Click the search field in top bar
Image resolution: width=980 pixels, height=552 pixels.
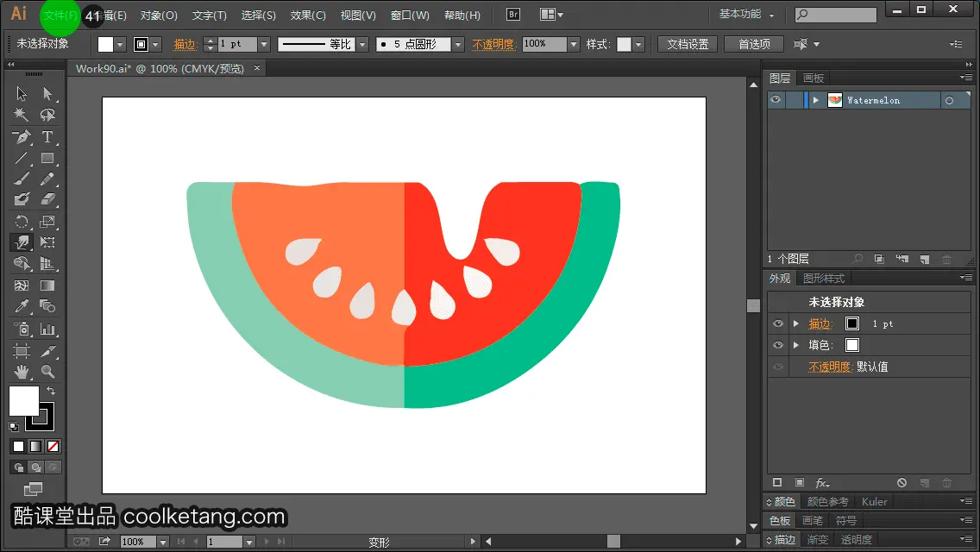(836, 15)
